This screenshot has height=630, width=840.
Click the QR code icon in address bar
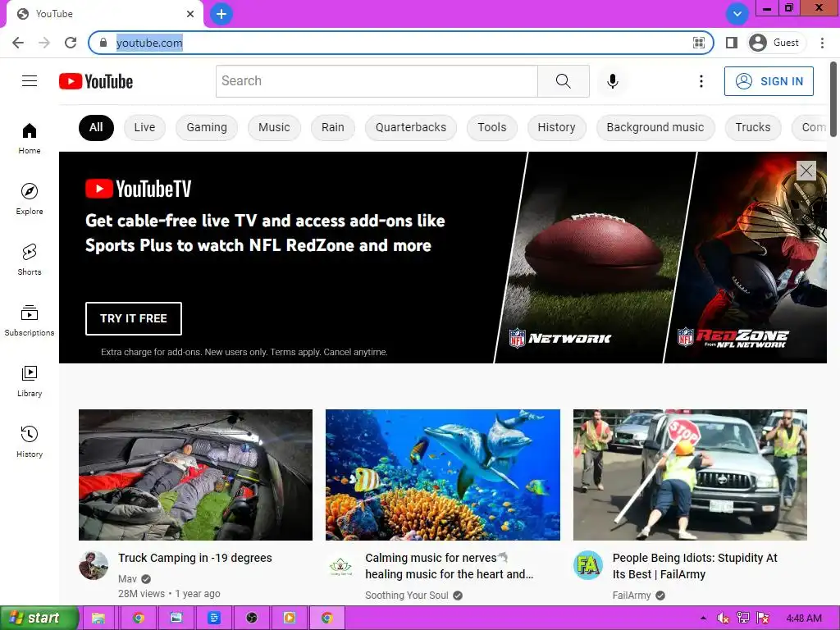click(x=699, y=43)
